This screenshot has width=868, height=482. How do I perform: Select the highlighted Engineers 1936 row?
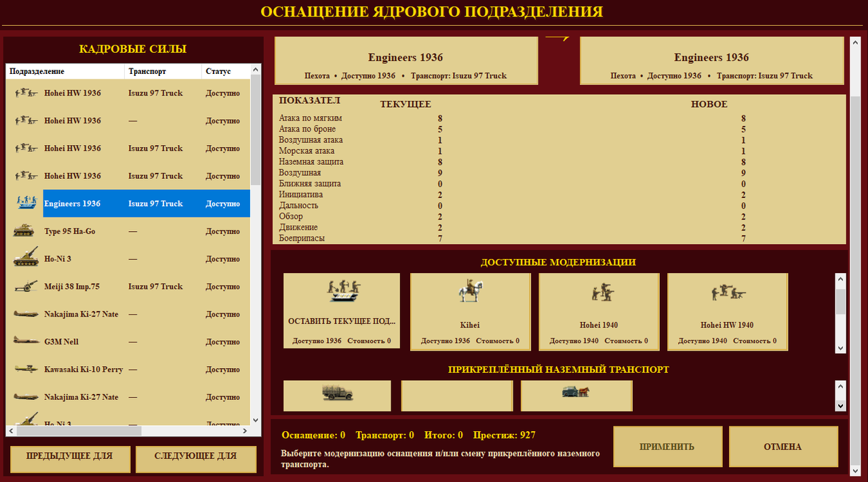(x=128, y=203)
